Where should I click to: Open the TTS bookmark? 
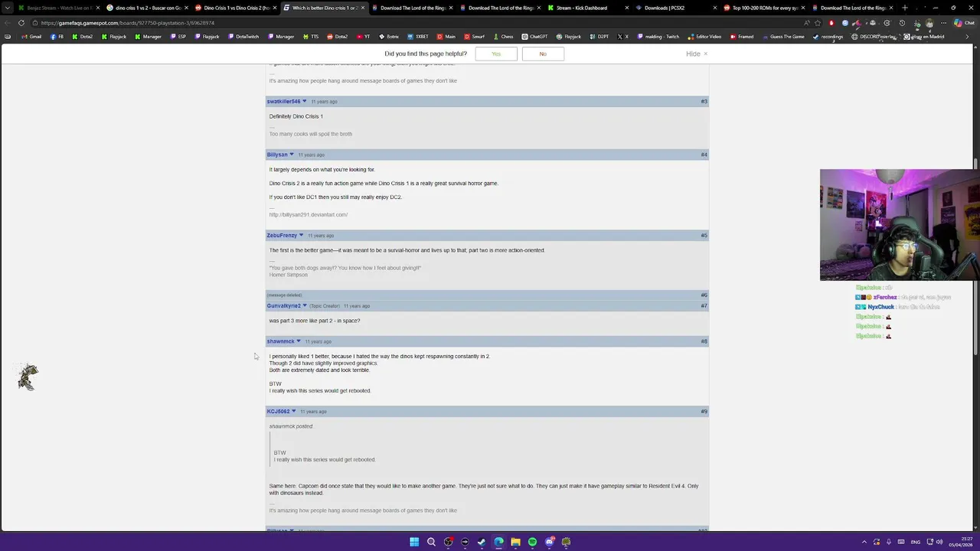point(311,37)
